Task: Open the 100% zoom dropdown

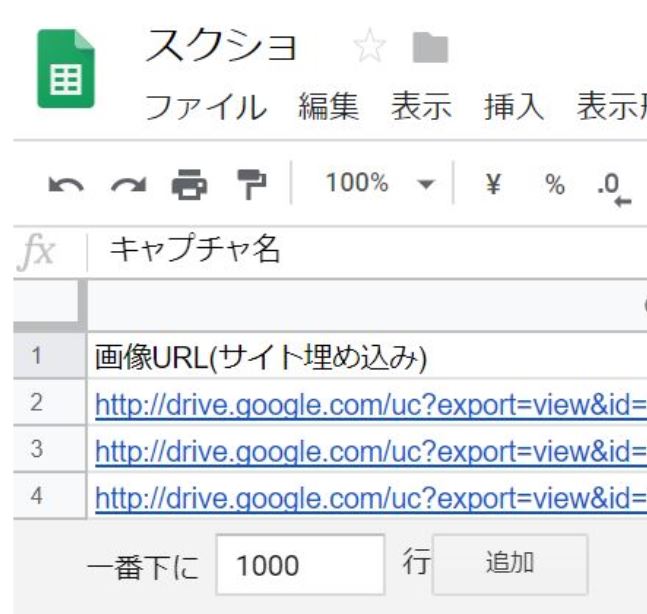Action: point(381,184)
